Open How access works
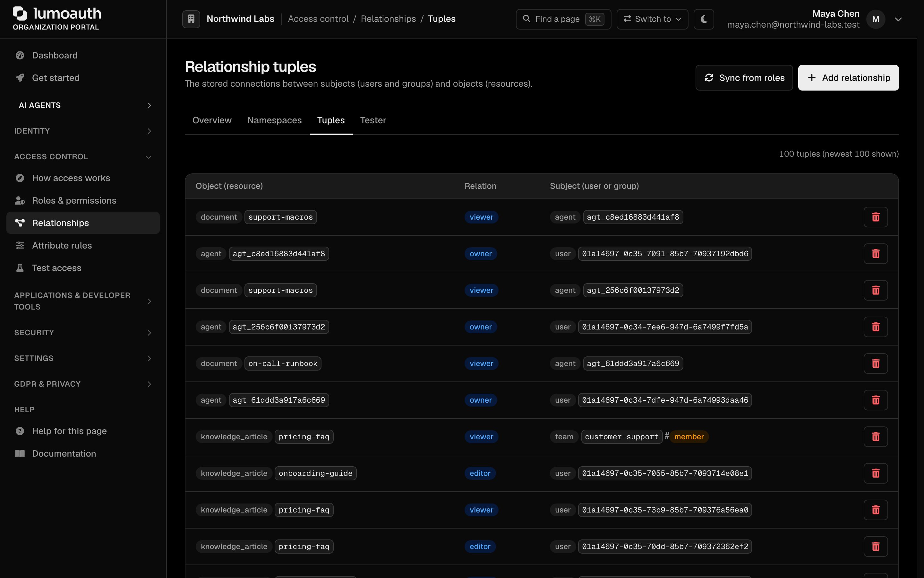 [83, 178]
